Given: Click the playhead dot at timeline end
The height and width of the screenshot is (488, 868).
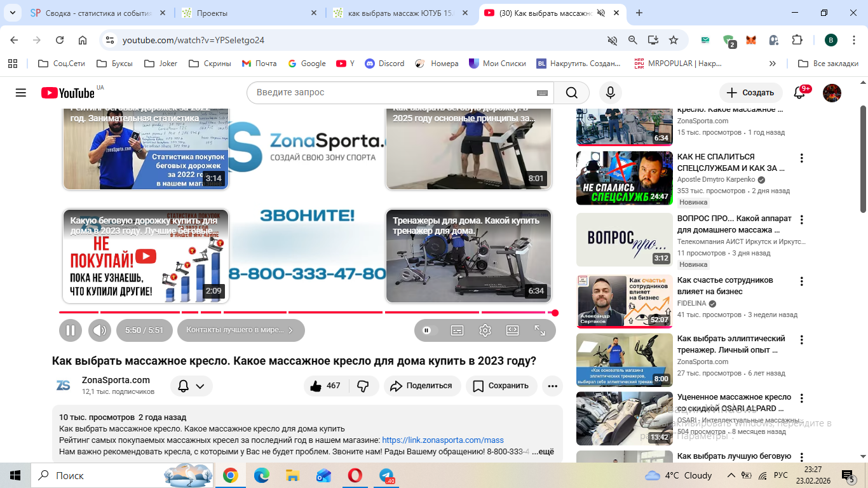Looking at the screenshot, I should tap(555, 313).
